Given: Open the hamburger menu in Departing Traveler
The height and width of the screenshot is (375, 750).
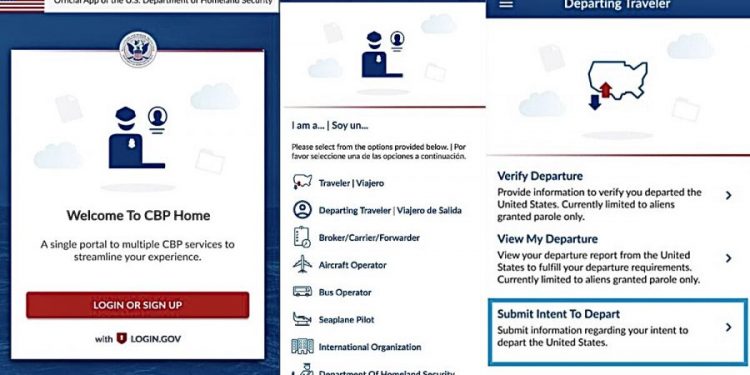Looking at the screenshot, I should click(506, 4).
